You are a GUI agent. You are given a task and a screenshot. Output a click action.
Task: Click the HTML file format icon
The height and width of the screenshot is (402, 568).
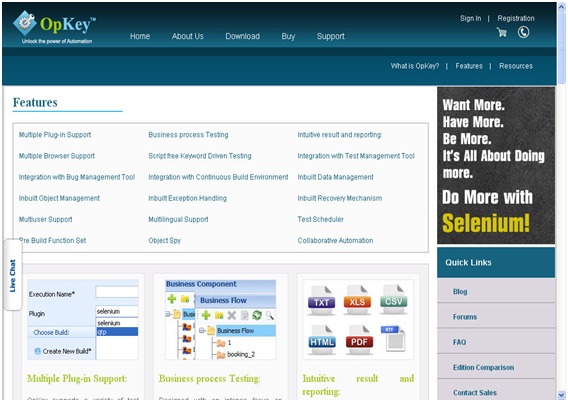(322, 340)
